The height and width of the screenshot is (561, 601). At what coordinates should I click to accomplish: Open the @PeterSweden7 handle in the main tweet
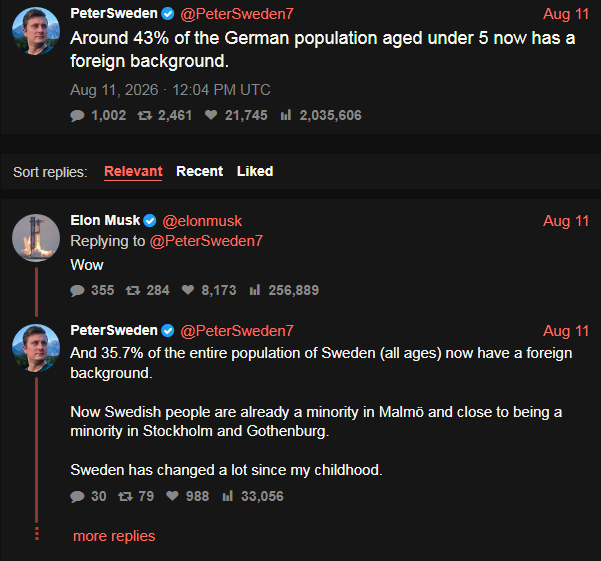tap(237, 14)
